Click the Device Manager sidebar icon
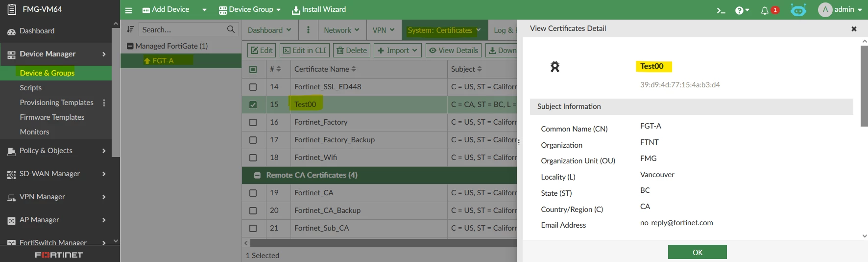The image size is (868, 262). click(11, 54)
